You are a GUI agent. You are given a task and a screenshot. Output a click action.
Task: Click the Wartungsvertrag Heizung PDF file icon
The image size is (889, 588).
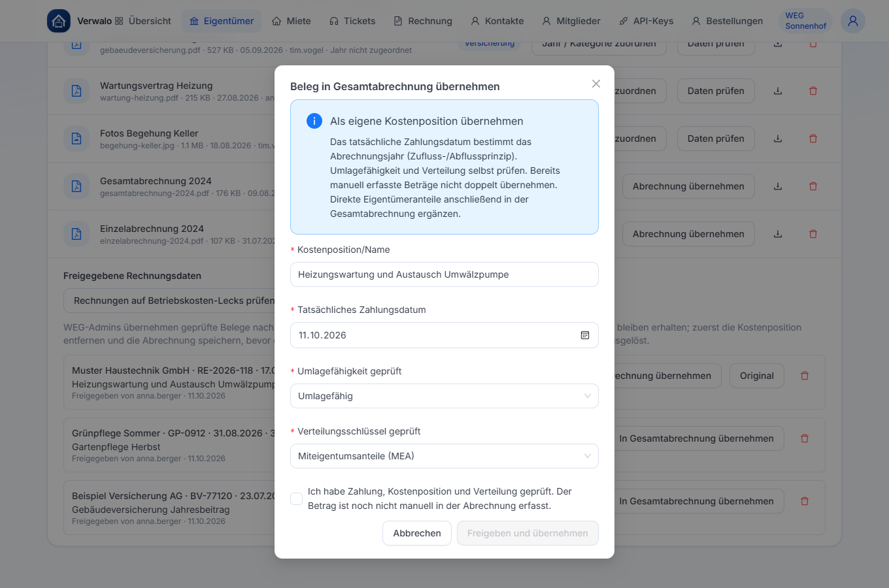click(76, 91)
